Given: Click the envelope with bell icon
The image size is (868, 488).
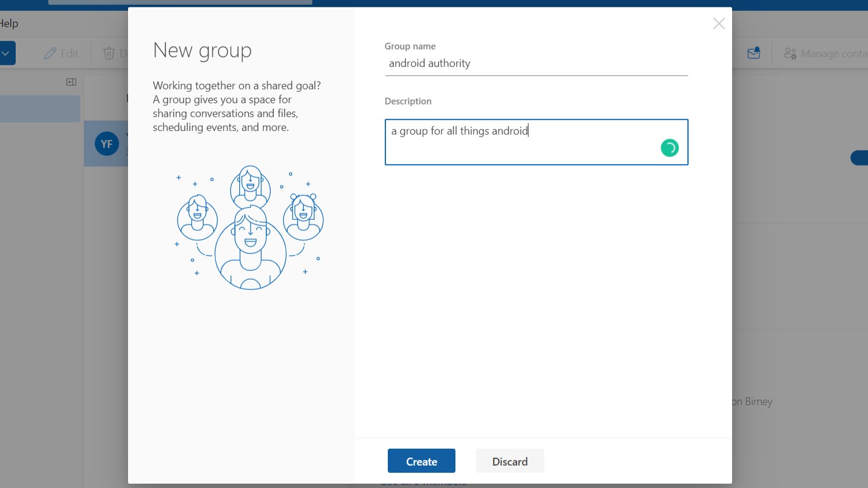Looking at the screenshot, I should click(x=753, y=53).
